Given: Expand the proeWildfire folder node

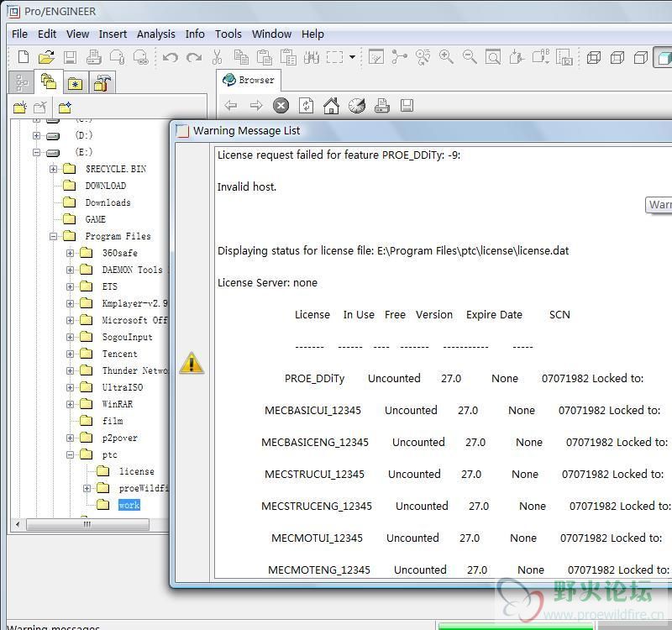Looking at the screenshot, I should pyautogui.click(x=87, y=488).
